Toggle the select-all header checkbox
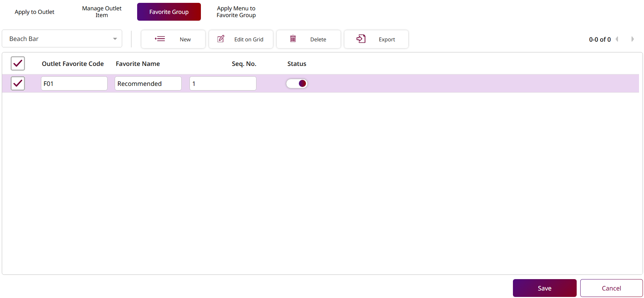The width and height of the screenshot is (644, 298). (x=18, y=63)
